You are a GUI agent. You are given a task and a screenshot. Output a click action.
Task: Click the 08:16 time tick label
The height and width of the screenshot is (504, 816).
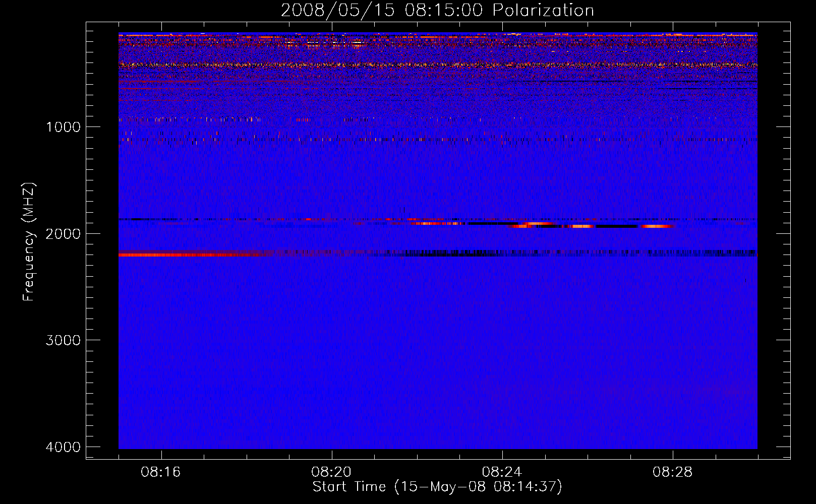(161, 472)
